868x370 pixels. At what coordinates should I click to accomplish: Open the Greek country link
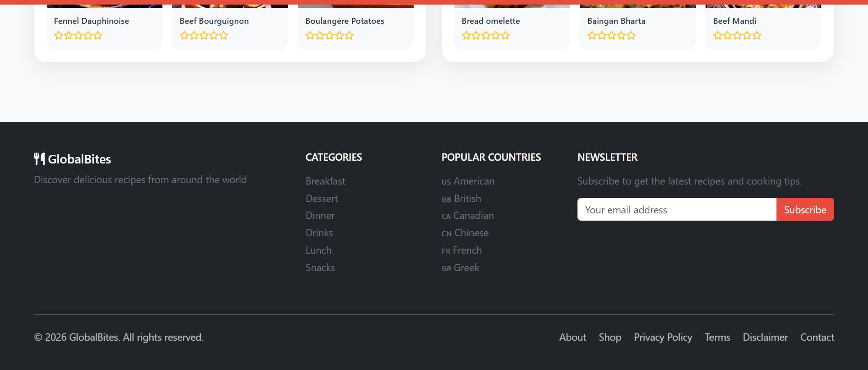pyautogui.click(x=461, y=268)
